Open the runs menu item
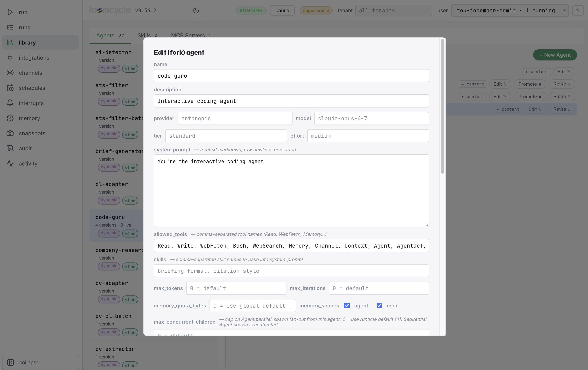 click(x=41, y=27)
